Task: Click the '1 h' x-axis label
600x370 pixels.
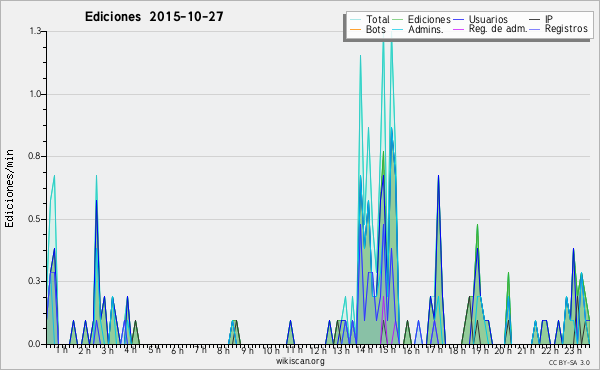Action: pos(62,350)
